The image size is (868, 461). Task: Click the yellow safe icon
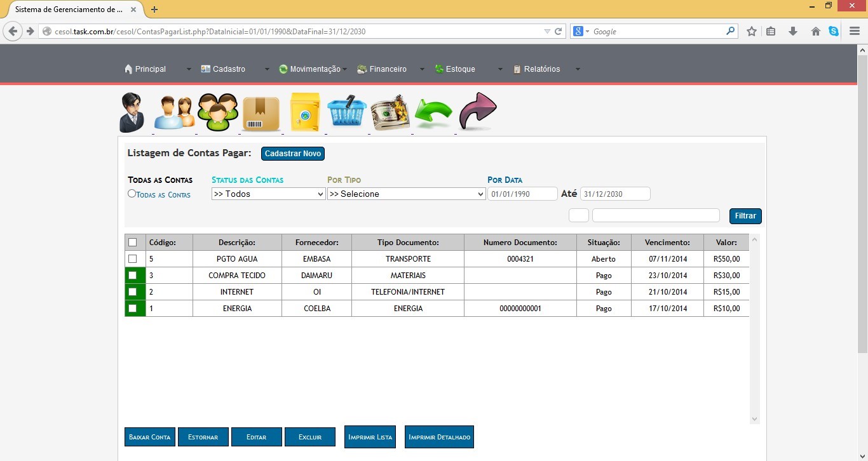[305, 112]
